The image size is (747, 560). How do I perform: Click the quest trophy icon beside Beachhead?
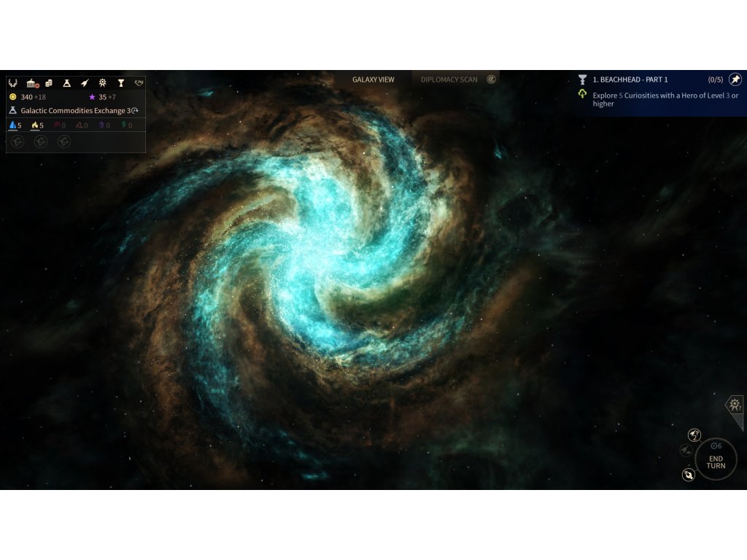pyautogui.click(x=582, y=79)
